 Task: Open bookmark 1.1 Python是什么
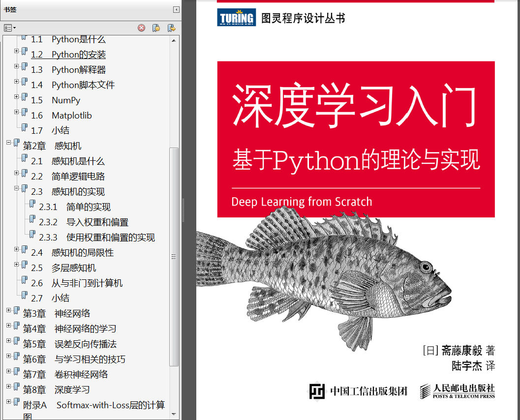click(x=68, y=39)
